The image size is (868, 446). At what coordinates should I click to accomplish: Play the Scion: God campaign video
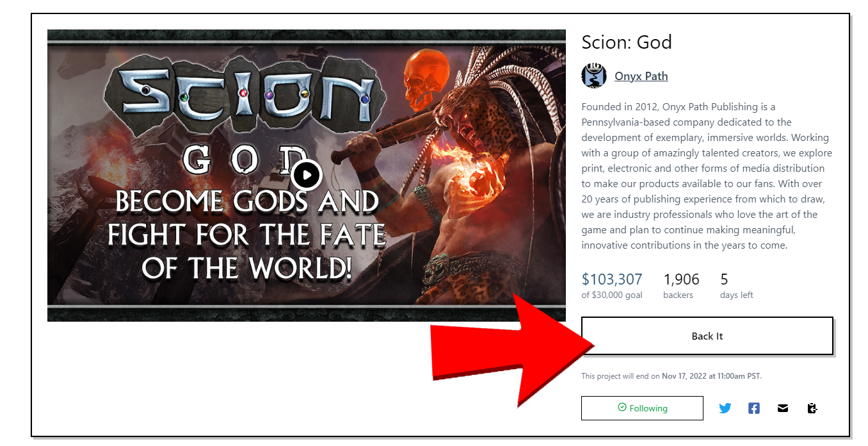click(x=307, y=174)
